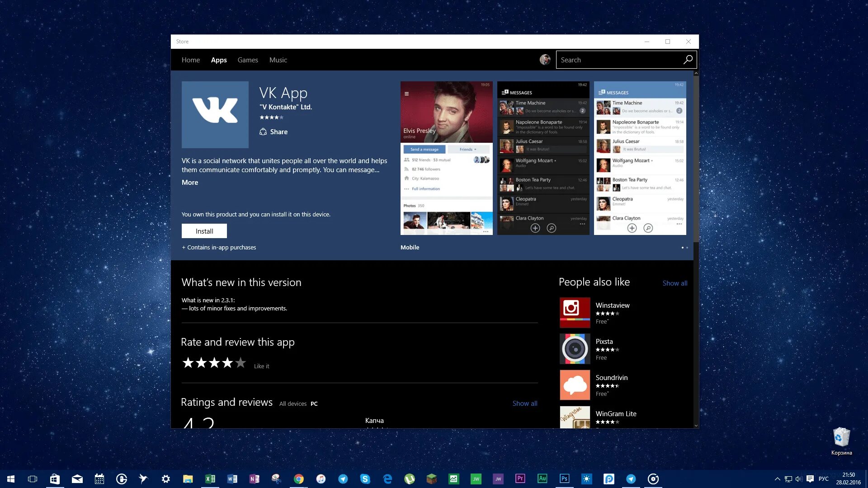The height and width of the screenshot is (488, 868).
Task: Open the Mail app from the taskbar
Action: point(77,479)
